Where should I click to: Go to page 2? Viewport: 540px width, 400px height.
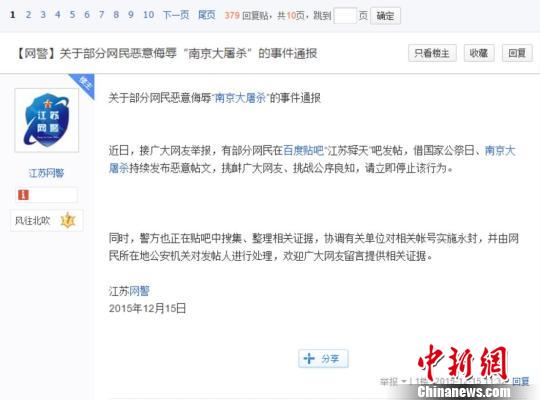28,15
